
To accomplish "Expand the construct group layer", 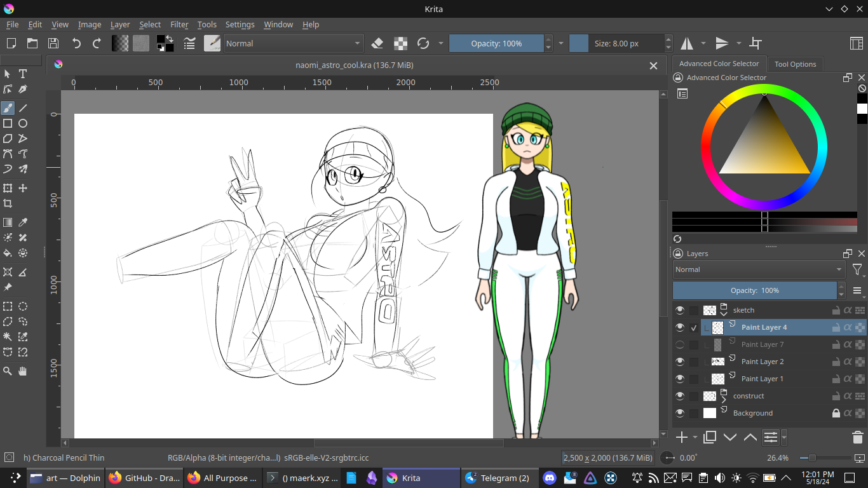I will [x=724, y=399].
